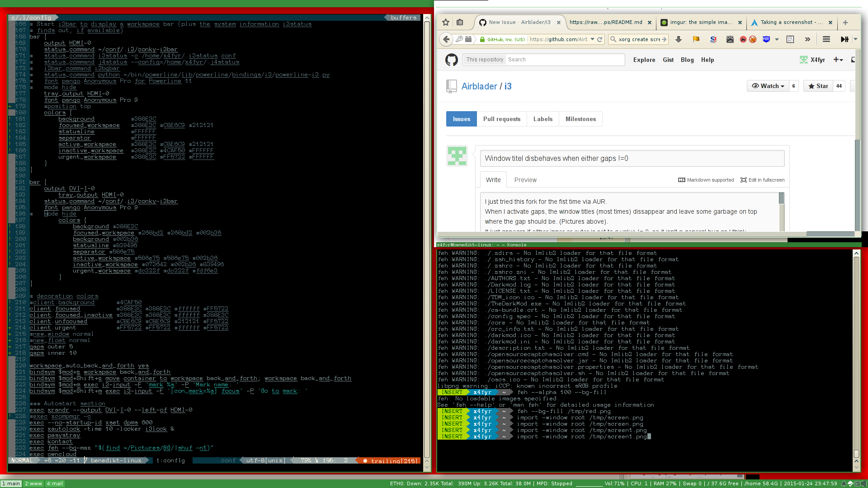Click the buffers label in vim tabline
The image size is (868, 488).
tap(403, 18)
